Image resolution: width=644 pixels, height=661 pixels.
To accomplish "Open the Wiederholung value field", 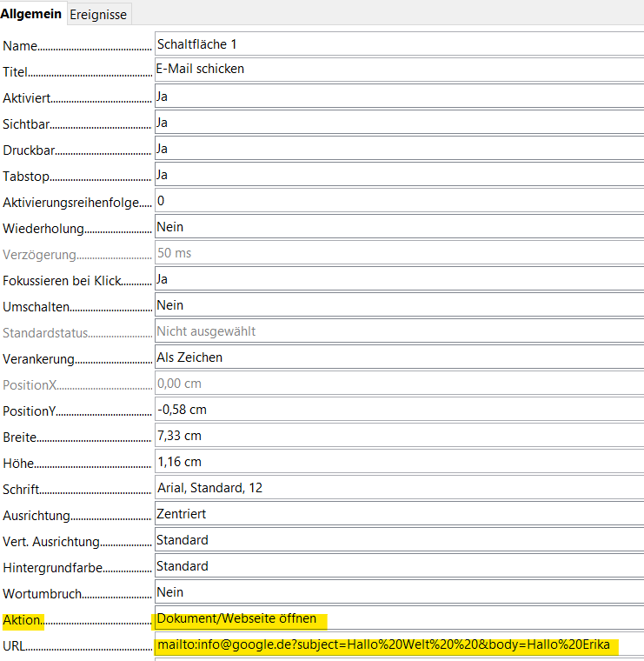I will click(398, 227).
